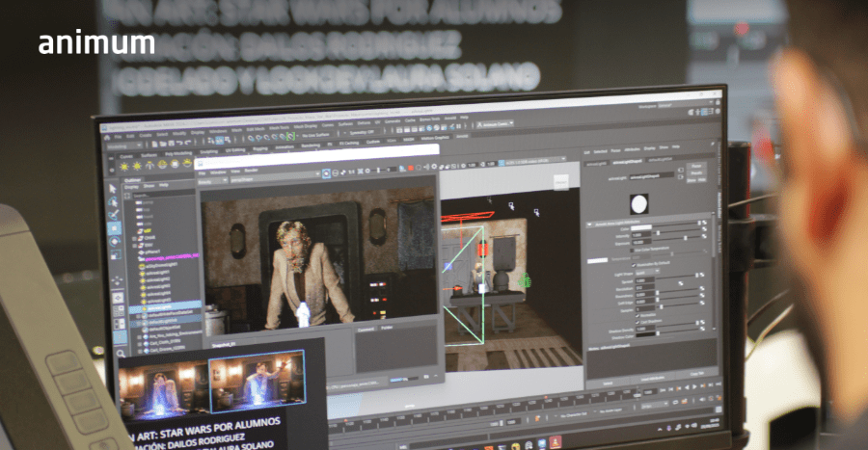This screenshot has width=868, height=450.
Task: Switch to the Poly Modeling shelf tab
Action: [178, 153]
